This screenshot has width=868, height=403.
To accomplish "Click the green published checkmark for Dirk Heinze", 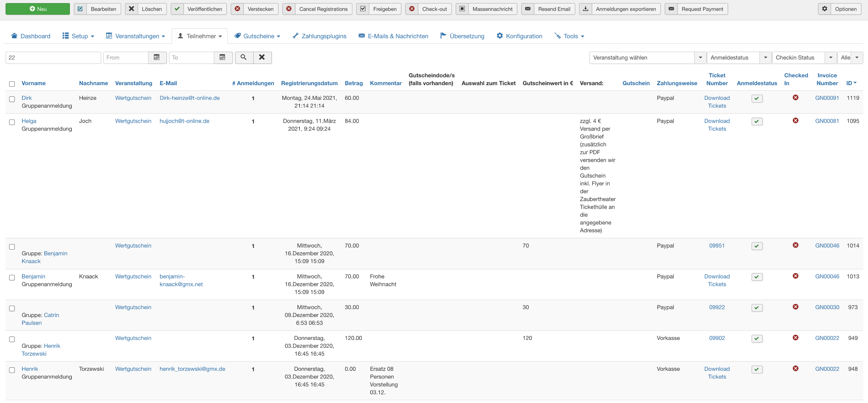I will point(757,99).
